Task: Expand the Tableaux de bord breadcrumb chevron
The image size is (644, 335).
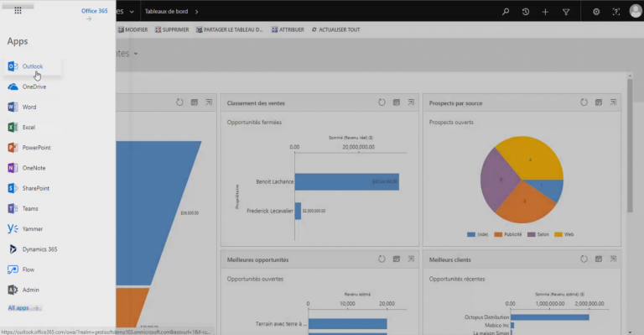Action: (197, 12)
